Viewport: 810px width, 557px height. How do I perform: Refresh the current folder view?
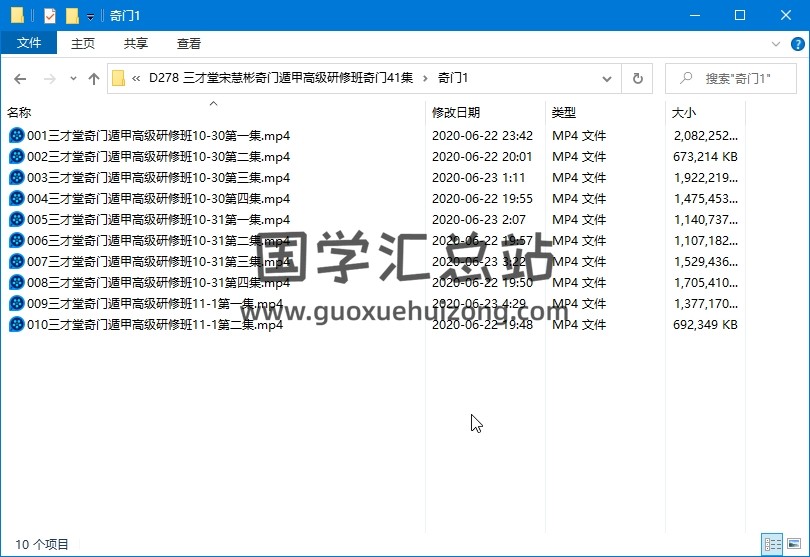[x=637, y=78]
